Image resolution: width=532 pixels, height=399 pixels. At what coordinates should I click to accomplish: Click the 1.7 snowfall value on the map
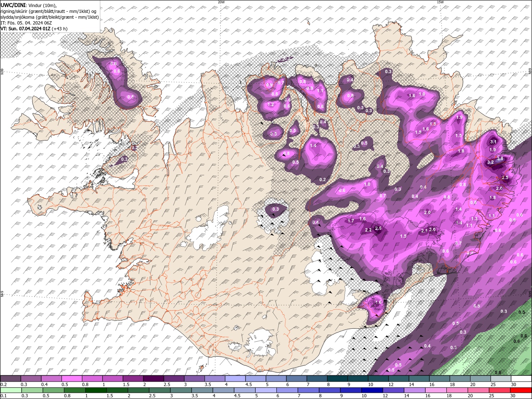[351, 221]
